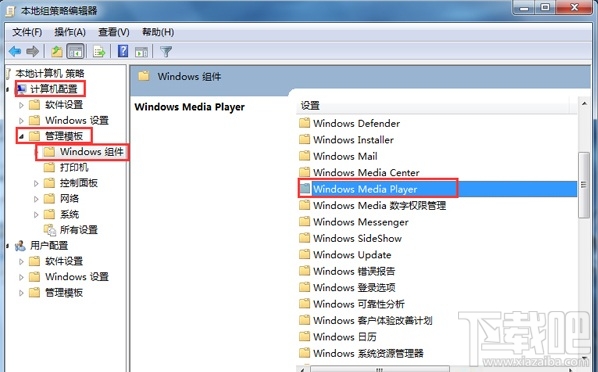This screenshot has width=598, height=372.
Task: Expand Windows 设置 under 用户配置
Action: click(21, 277)
